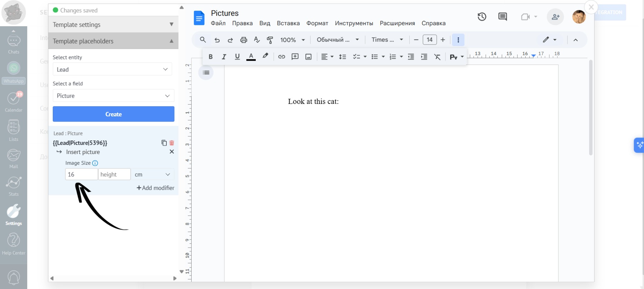Open the text color picker
This screenshot has width=644, height=289.
[x=251, y=57]
